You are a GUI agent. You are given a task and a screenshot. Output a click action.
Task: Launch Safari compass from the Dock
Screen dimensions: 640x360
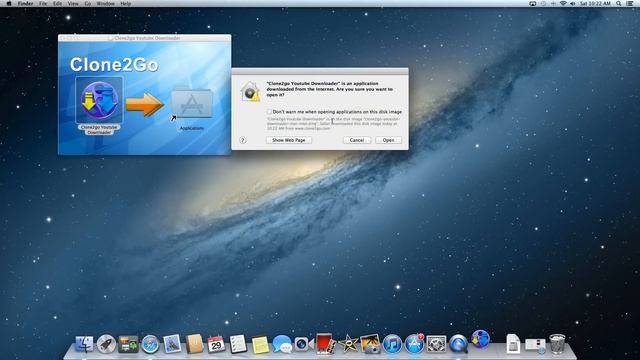click(150, 344)
